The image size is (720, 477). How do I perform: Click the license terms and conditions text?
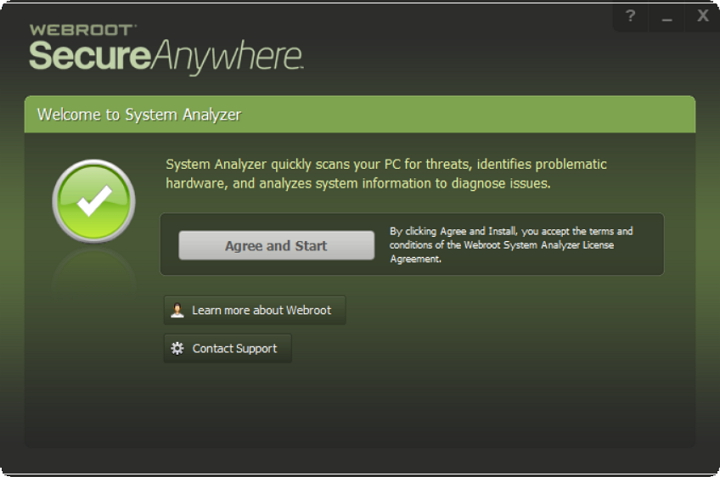tap(511, 244)
